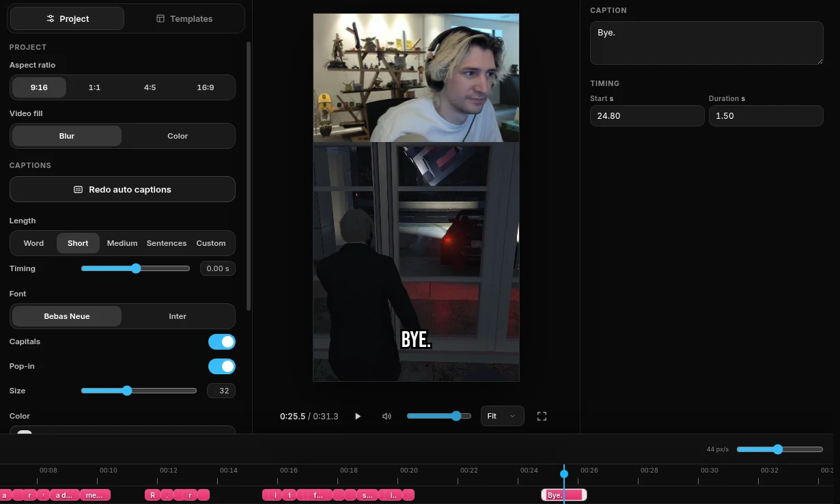Set caption length to Custom
Screen dimensions: 840x504
coord(211,243)
